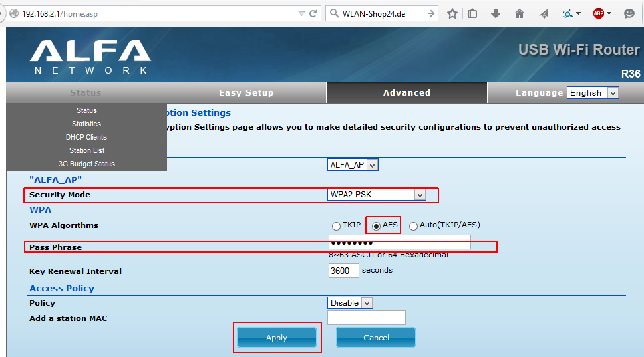Open 3G Budget Status menu entry
This screenshot has width=644, height=357.
point(86,164)
